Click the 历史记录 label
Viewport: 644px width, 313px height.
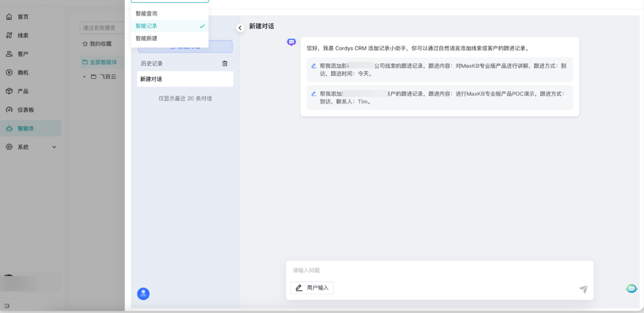151,64
